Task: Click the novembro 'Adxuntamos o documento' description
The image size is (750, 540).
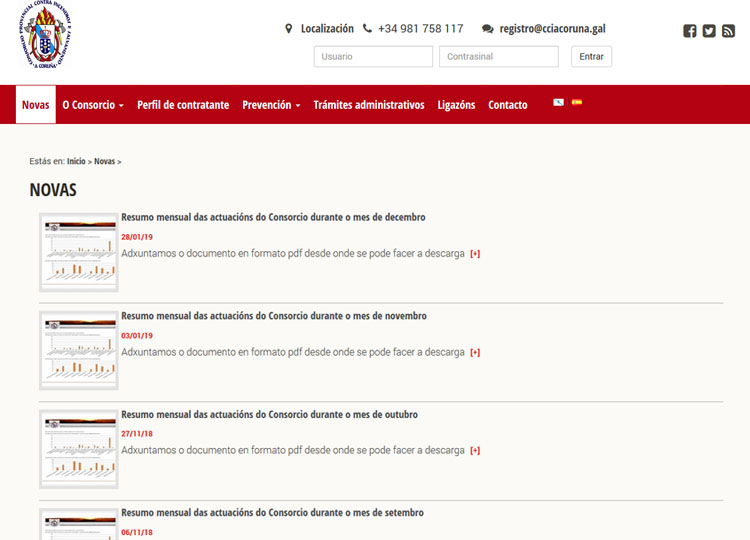Action: pos(293,352)
